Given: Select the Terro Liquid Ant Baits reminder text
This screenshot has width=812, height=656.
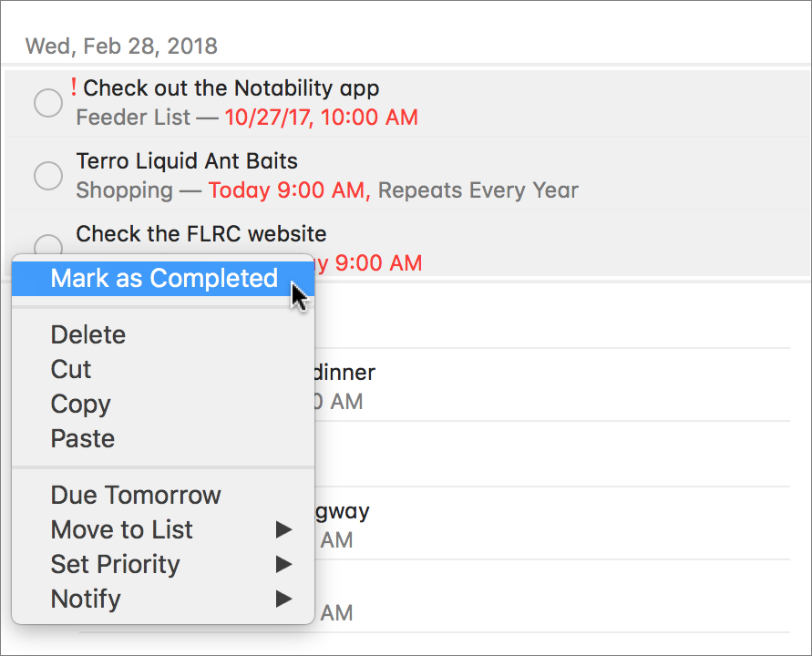Looking at the screenshot, I should pos(187,161).
